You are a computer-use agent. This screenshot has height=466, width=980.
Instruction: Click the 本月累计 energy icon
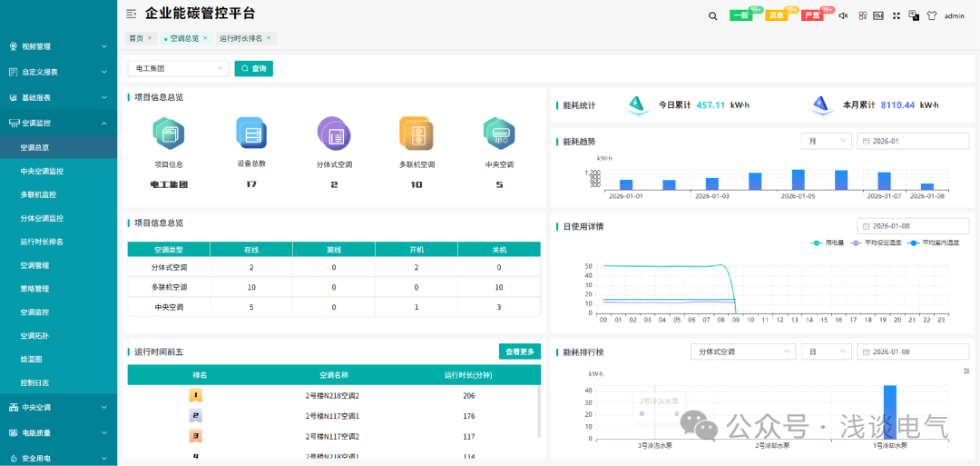click(x=820, y=104)
